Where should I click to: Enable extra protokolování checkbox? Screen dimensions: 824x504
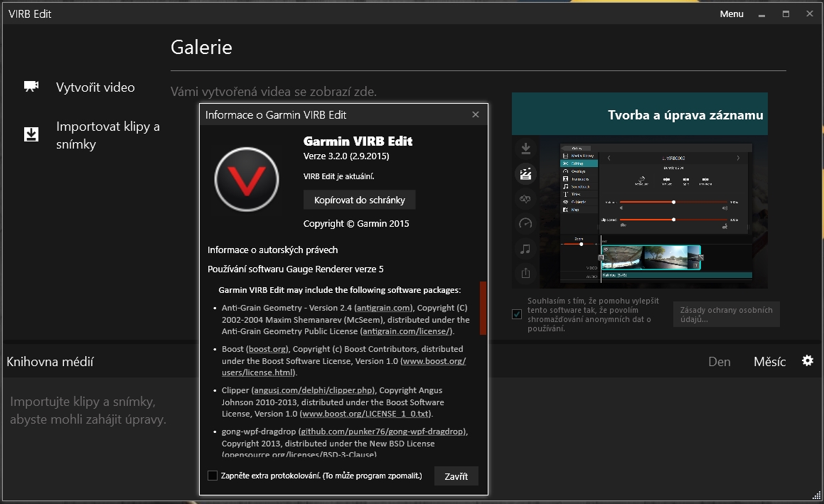tap(213, 476)
